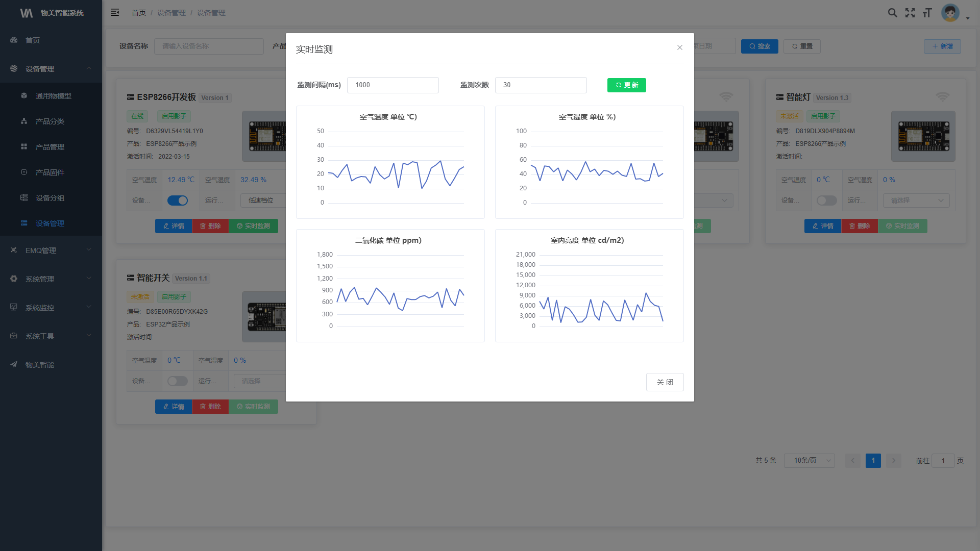Click the 监测次数 input field
This screenshot has height=551, width=980.
(x=541, y=85)
